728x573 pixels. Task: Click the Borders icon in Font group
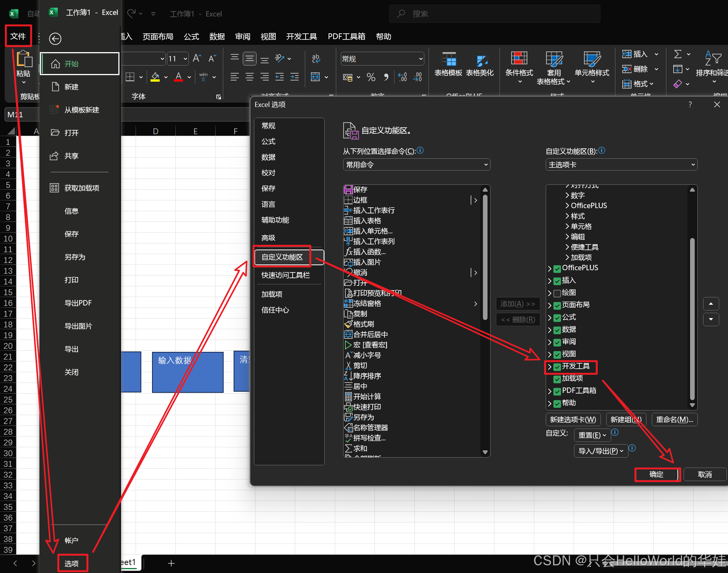coord(130,77)
